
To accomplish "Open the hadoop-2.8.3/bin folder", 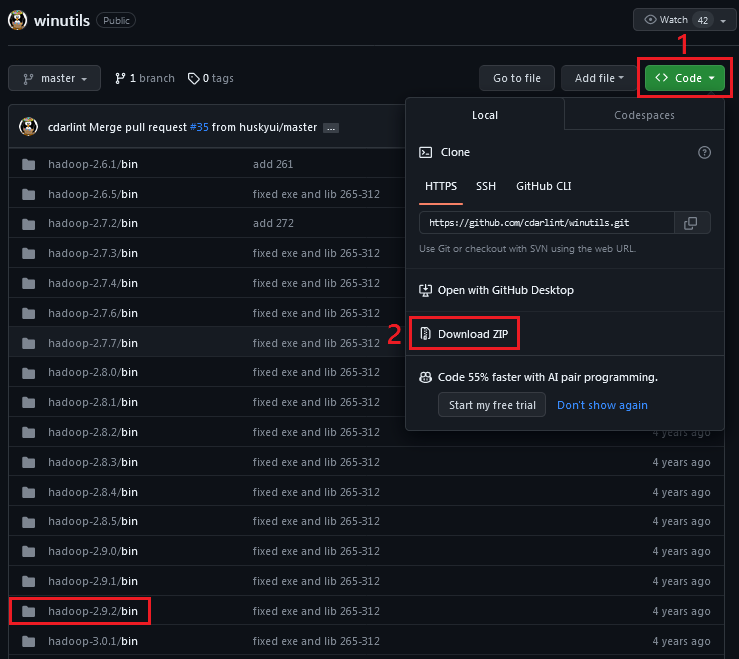I will click(x=93, y=462).
